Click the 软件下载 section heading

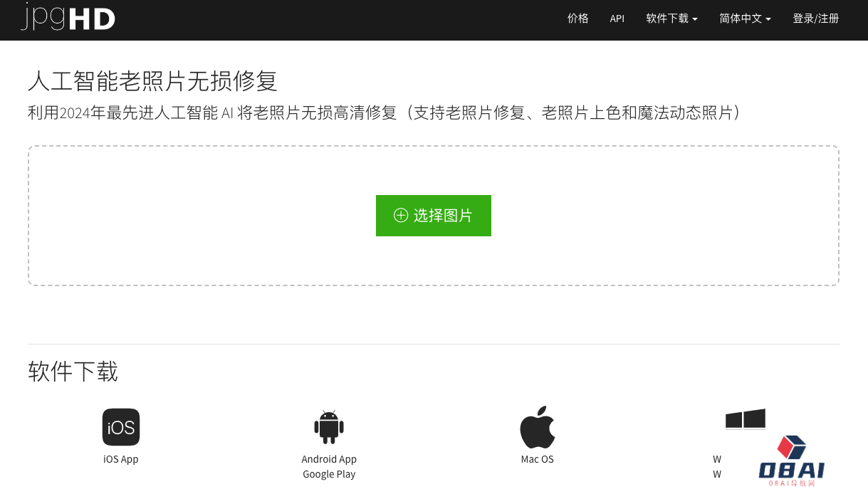pos(73,371)
